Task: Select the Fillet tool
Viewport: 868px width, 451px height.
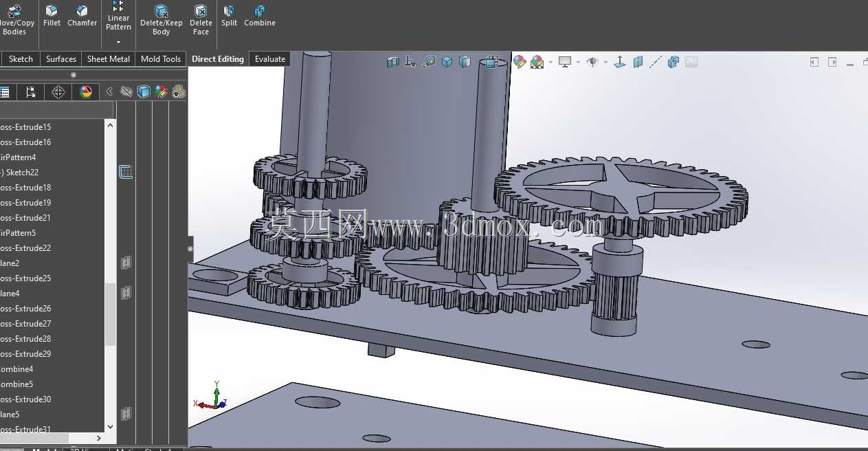Action: tap(52, 16)
